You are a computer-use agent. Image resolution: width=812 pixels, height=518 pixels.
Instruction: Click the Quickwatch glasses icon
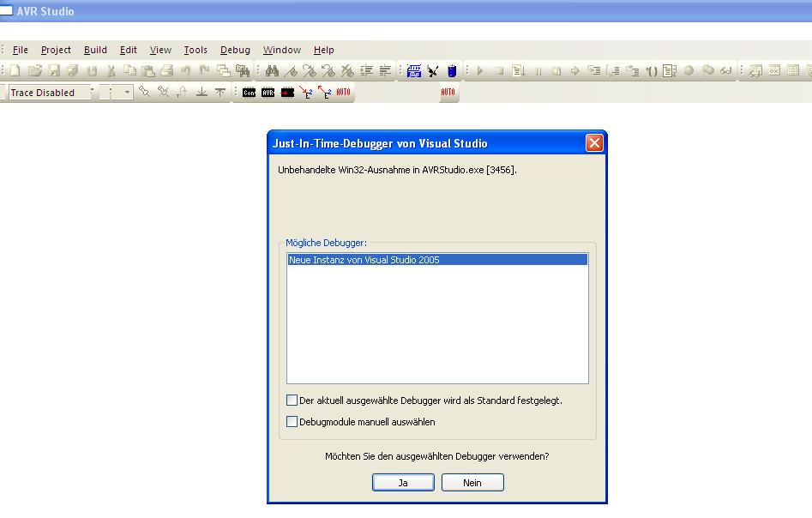click(726, 70)
